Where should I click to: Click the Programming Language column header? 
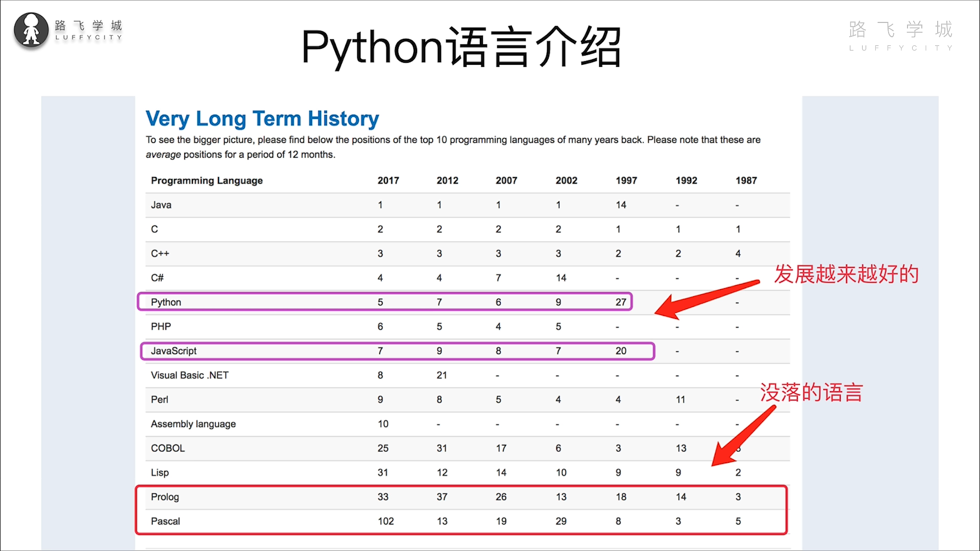[x=206, y=180]
